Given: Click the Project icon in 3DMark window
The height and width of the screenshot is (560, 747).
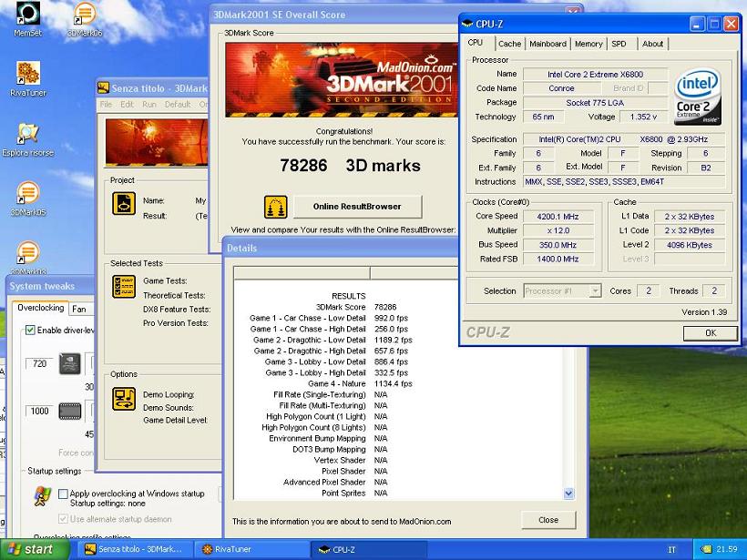Looking at the screenshot, I should tap(124, 203).
